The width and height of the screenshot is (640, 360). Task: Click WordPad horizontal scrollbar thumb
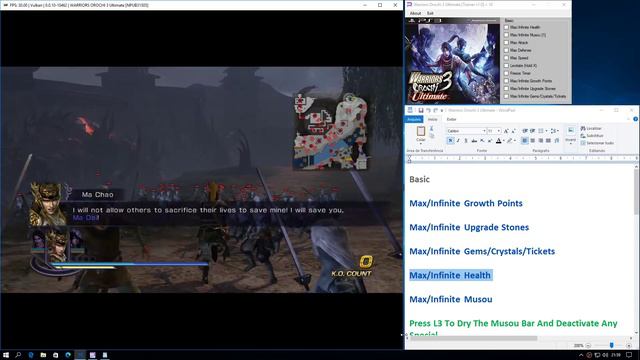(x=473, y=338)
